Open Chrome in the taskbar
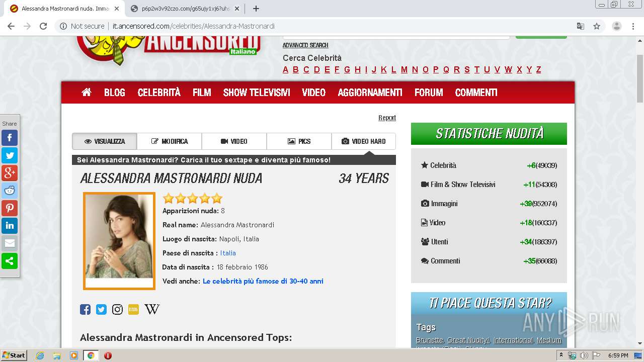Image resolution: width=644 pixels, height=362 pixels. 91,355
